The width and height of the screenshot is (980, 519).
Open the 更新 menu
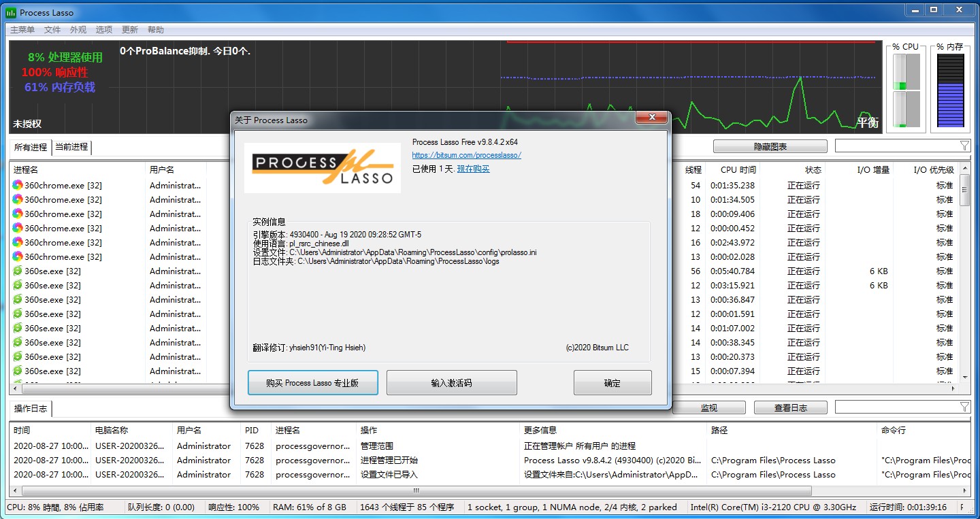130,30
